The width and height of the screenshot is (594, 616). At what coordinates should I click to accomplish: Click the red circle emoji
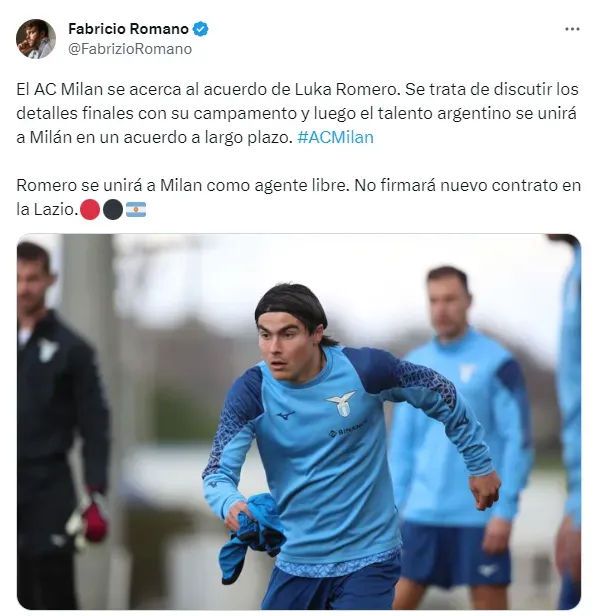[90, 209]
